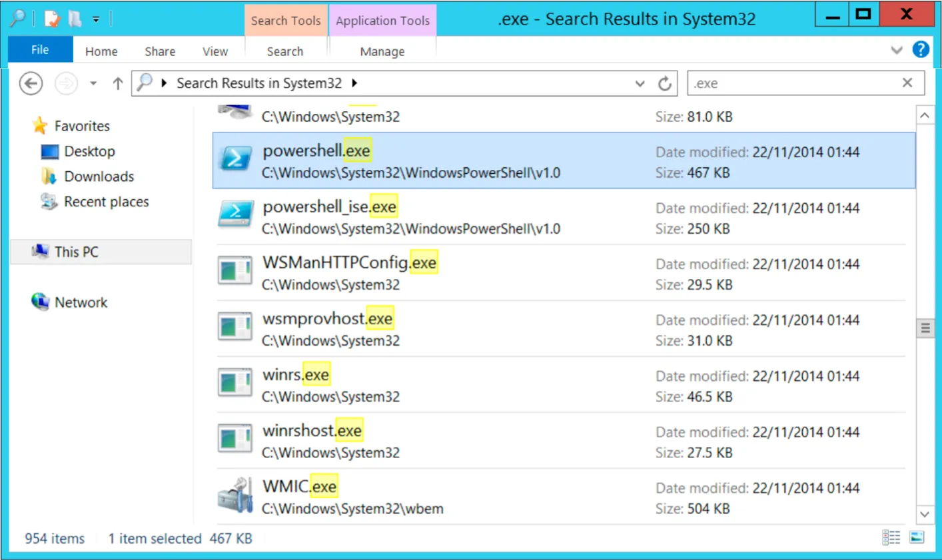Screen dimensions: 942x560
Task: Click the 954 items status text
Action: [x=55, y=539]
